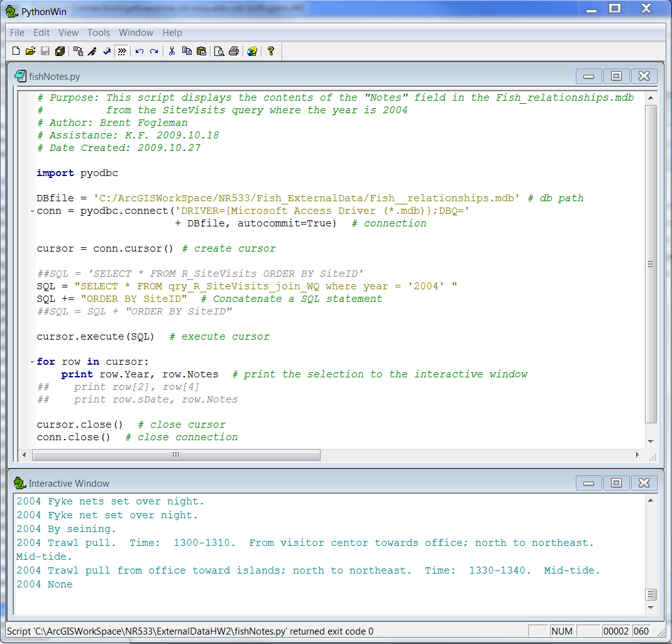Viewport: 672px width, 644px height.
Task: Collapse the conn = pyodbc.connect fold marker
Action: [x=31, y=211]
